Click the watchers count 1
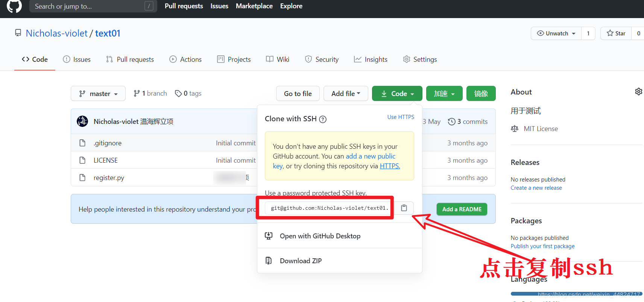This screenshot has height=302, width=644. click(x=588, y=33)
